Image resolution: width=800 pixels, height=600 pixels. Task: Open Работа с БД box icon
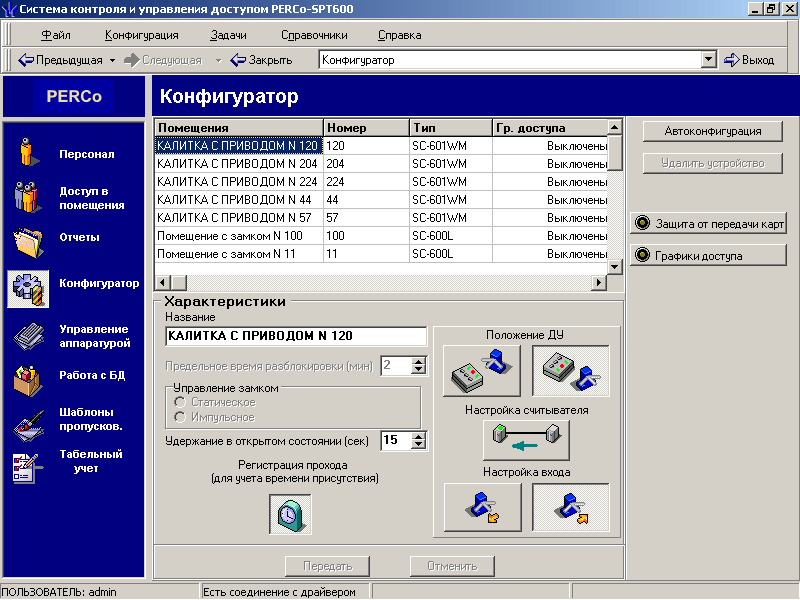coord(27,381)
